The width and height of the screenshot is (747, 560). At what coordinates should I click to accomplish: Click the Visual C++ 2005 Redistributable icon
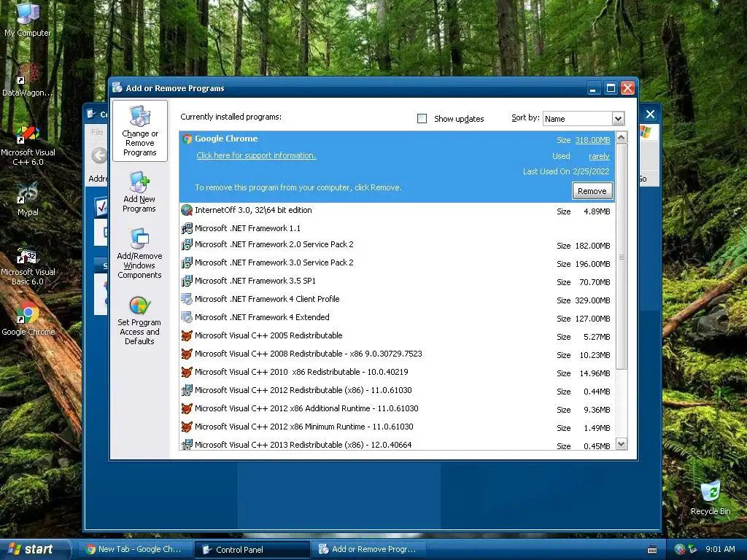click(187, 335)
